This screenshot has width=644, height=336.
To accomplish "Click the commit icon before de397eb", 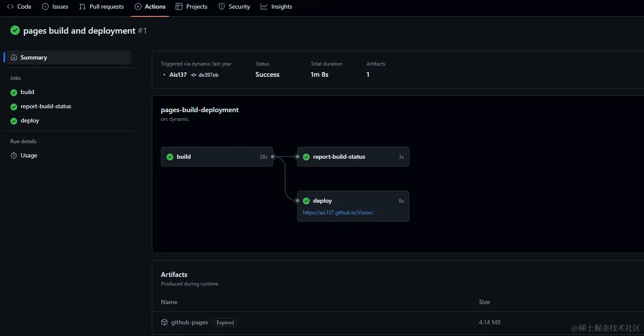I will [194, 75].
